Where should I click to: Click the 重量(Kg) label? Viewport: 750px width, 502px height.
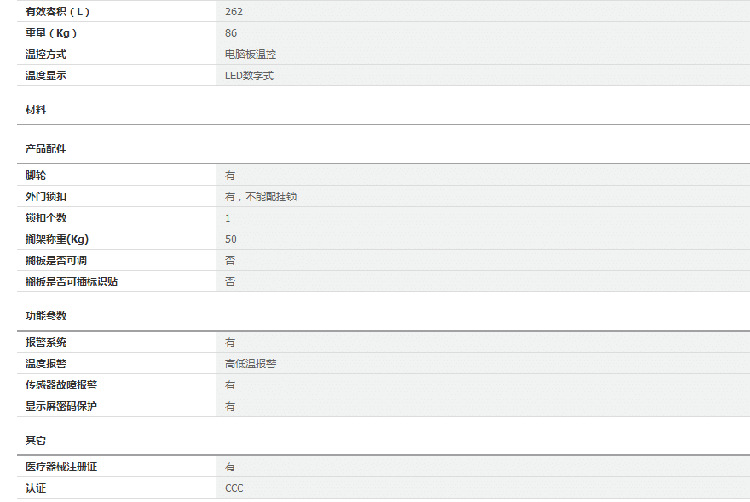[x=52, y=33]
